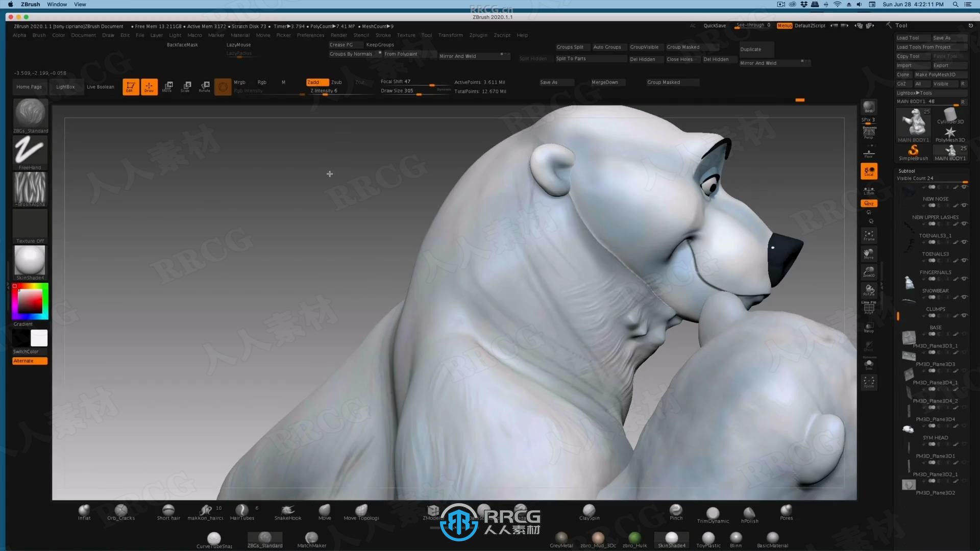The image size is (980, 551).
Task: Toggle Perspective mode
Action: click(869, 132)
